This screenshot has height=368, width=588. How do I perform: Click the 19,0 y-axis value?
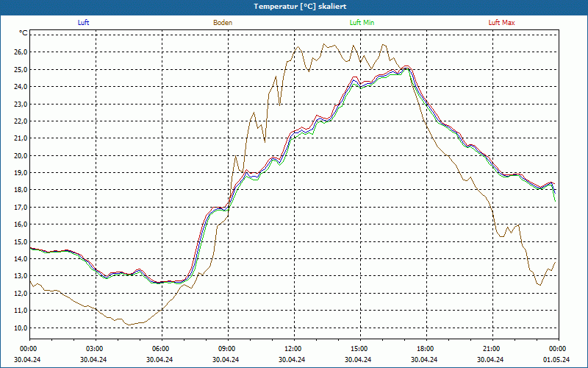(21, 172)
